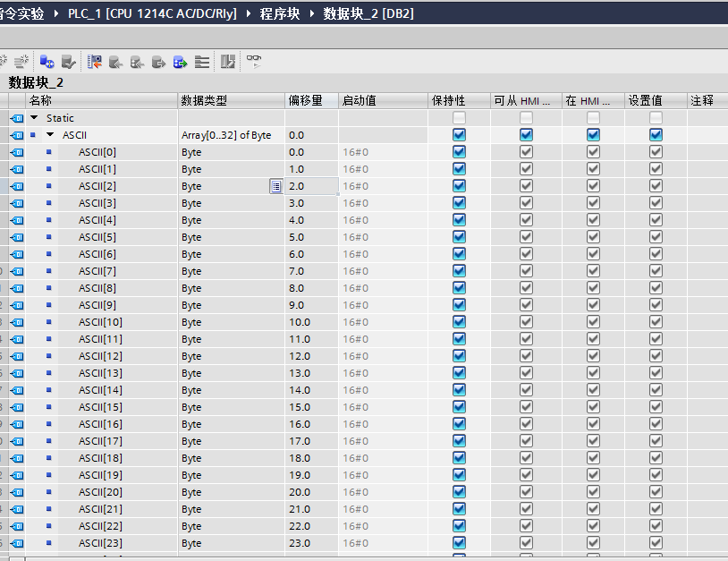This screenshot has width=728, height=561.
Task: Click the tag icon of ASCII[0] row
Action: 17,152
